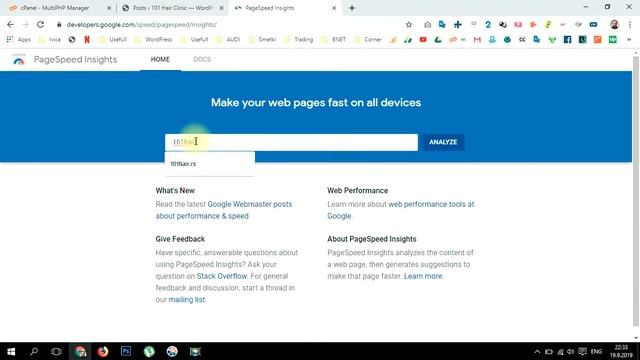Open Task View on the taskbar

coord(56,351)
